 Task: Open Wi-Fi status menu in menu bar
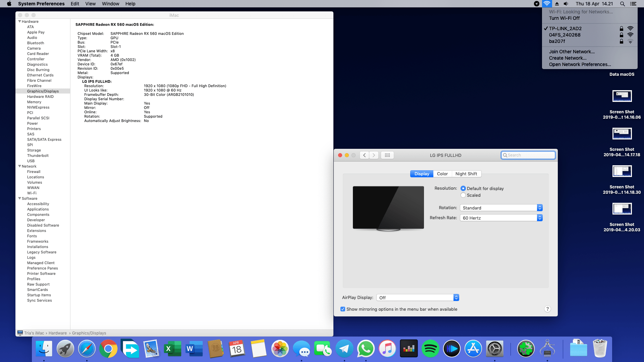point(547,4)
